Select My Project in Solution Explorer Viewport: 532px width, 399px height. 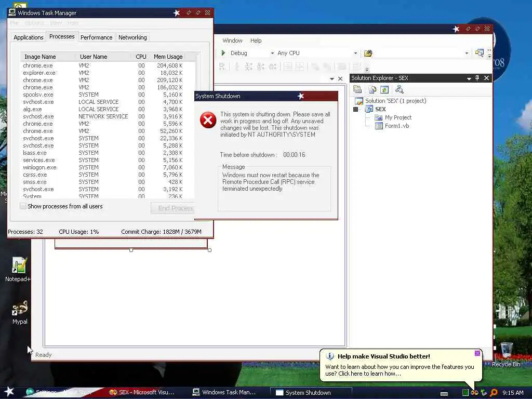(x=398, y=117)
